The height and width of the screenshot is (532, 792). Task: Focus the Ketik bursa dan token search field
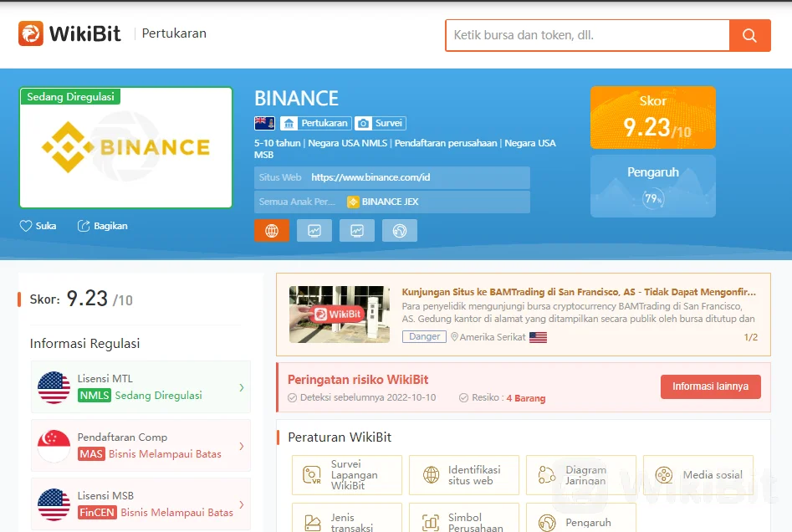(x=587, y=35)
